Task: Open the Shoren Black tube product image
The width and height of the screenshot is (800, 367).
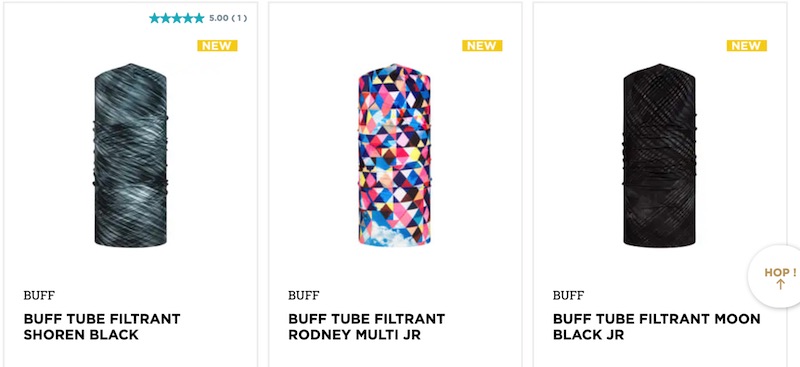Action: point(131,155)
